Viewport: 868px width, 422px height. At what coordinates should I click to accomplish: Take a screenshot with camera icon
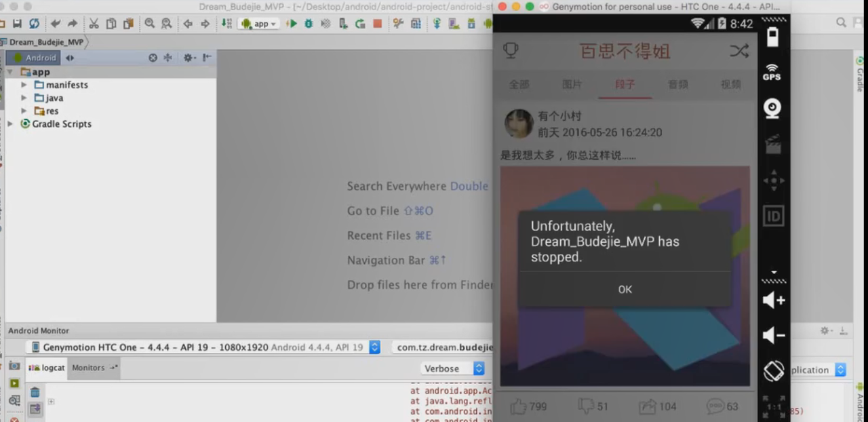[14, 366]
